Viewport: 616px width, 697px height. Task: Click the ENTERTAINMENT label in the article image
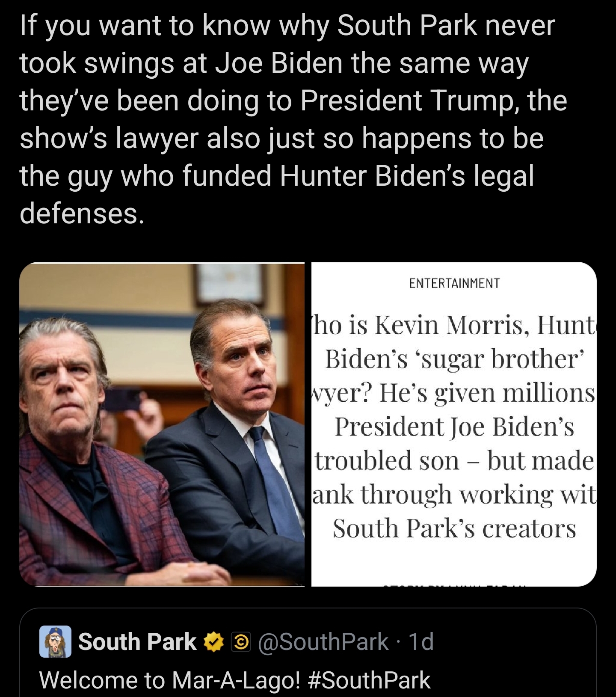pyautogui.click(x=454, y=283)
